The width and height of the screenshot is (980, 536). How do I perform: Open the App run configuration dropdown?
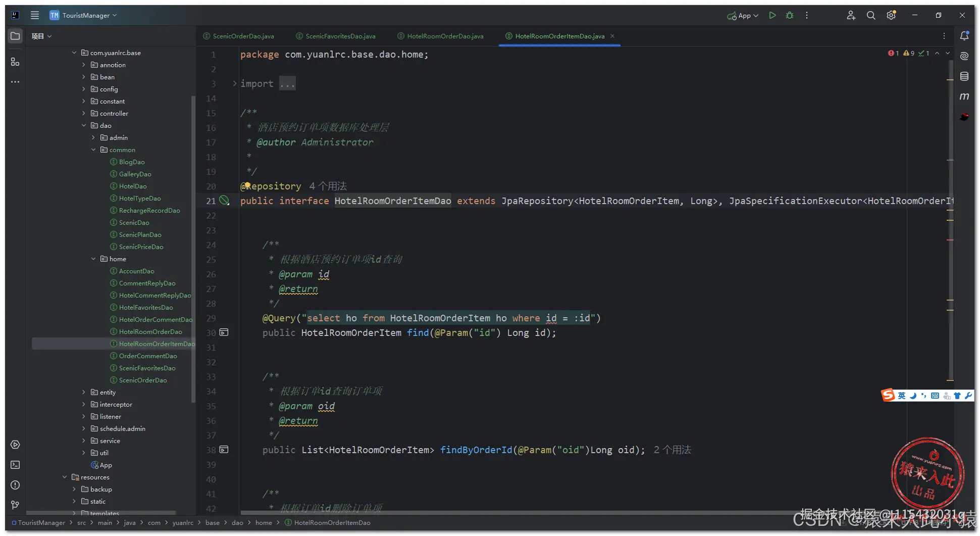click(743, 16)
